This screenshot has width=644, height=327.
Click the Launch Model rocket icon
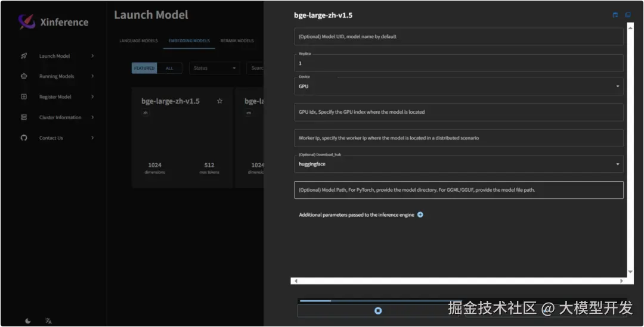(x=24, y=56)
